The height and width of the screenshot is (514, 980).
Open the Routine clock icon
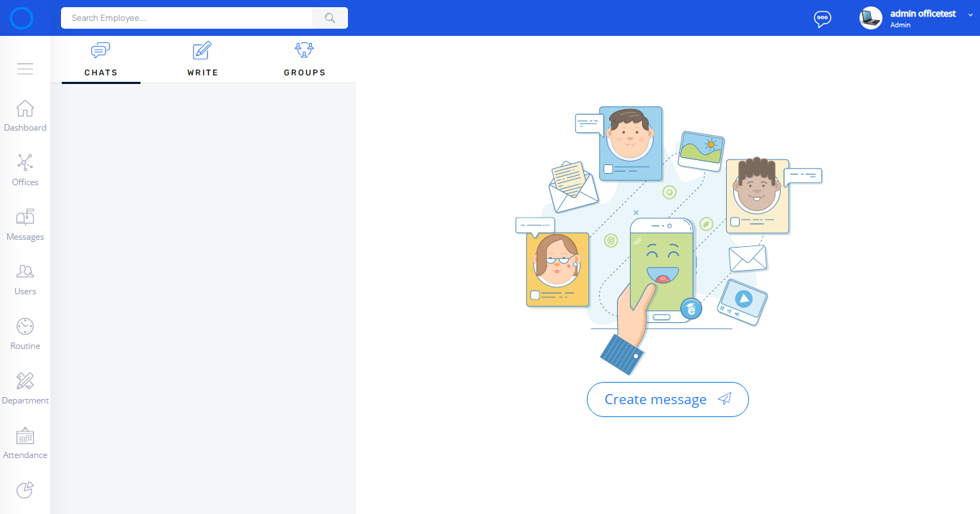click(x=25, y=327)
